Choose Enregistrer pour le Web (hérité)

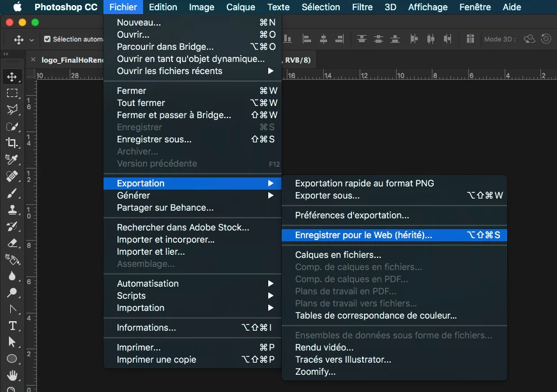click(394, 235)
